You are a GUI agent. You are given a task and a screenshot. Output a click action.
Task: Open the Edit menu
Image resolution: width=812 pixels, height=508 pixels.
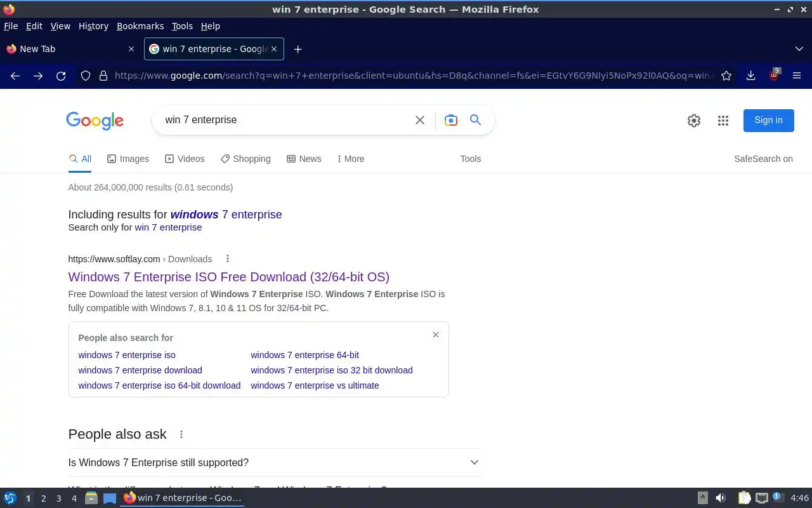click(x=34, y=26)
